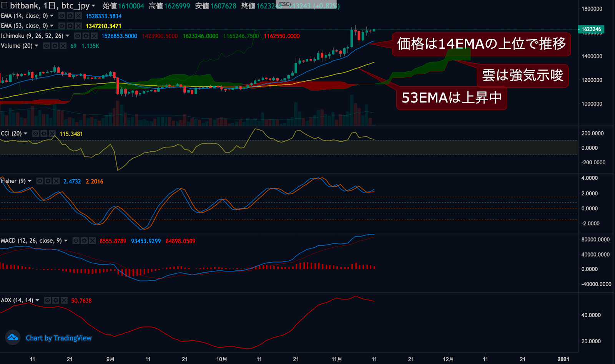Open settings gear for EMA 14 indicator
Screen dimensions: 615x364
(x=70, y=16)
